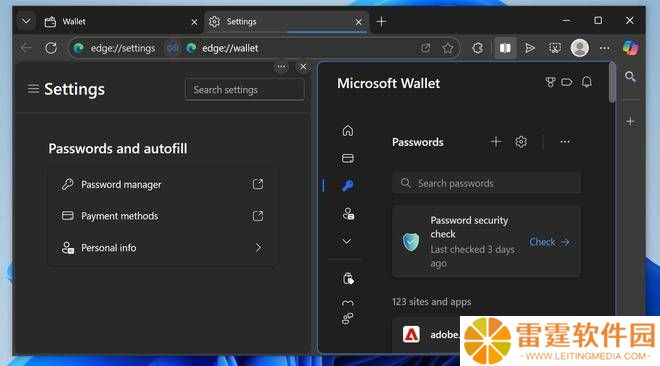Open split pane more options ellipsis
The image size is (660, 366).
point(281,66)
